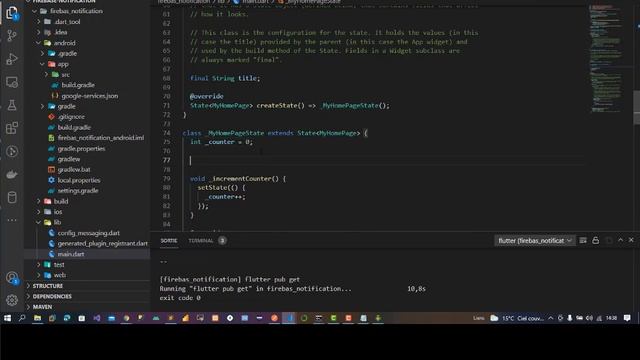Open Windows taskbar search
Viewport: 640px width, 360px height.
click(22, 318)
